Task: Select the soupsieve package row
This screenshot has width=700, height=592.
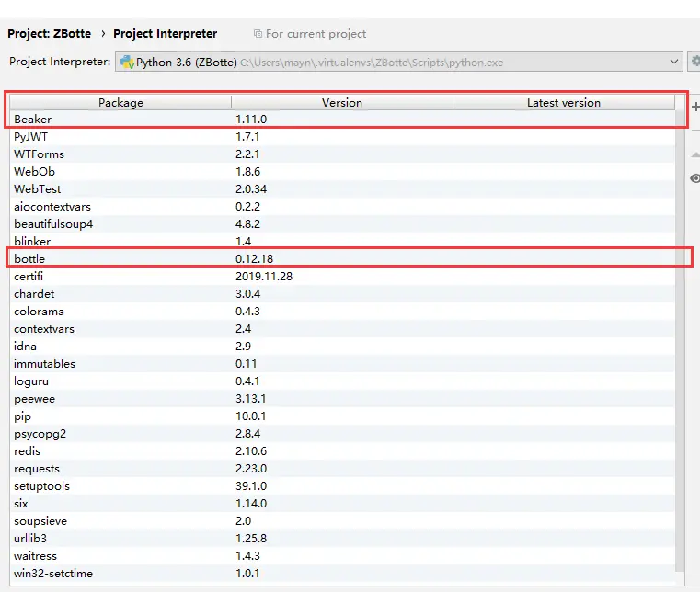Action: 342,520
